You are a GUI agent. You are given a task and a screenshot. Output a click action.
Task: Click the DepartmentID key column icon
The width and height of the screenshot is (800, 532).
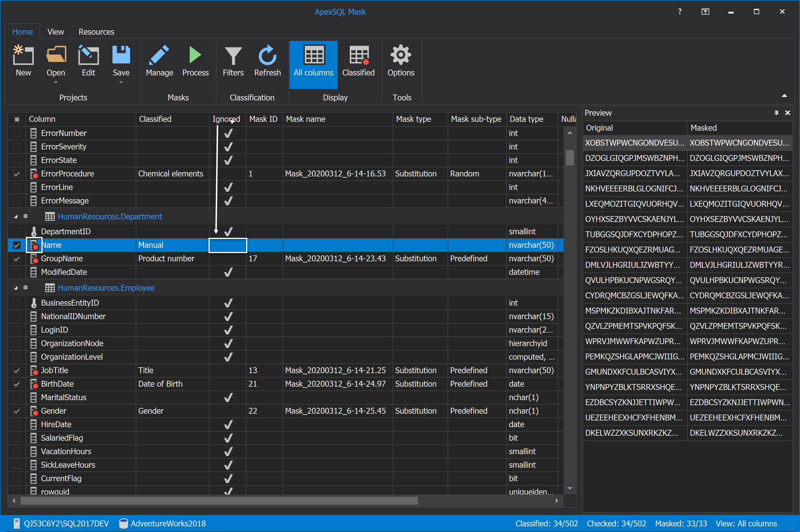(33, 231)
